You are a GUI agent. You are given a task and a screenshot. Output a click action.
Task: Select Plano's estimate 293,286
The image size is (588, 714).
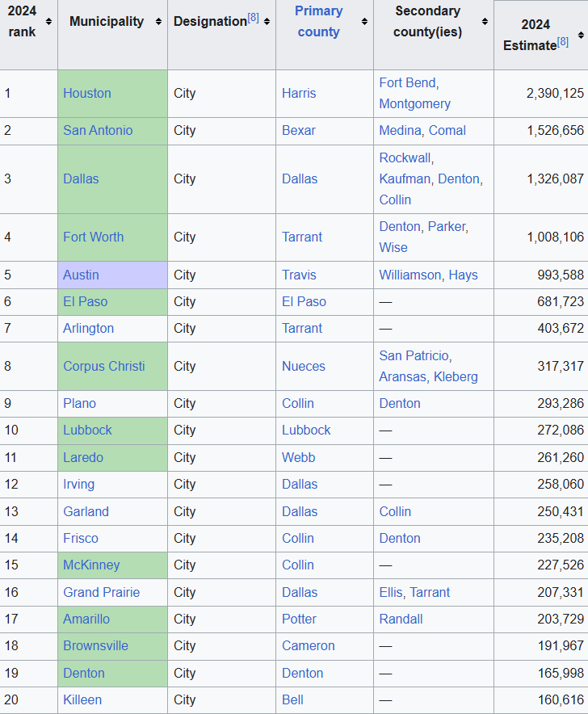pos(561,404)
